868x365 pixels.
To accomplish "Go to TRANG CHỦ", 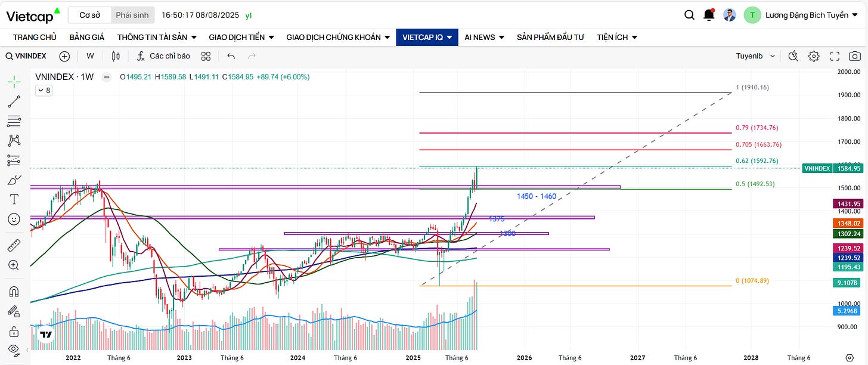I will [35, 37].
